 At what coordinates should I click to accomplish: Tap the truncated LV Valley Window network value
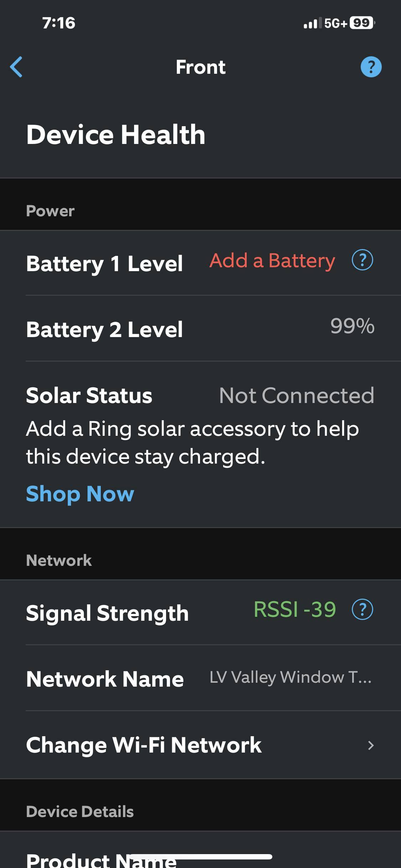tap(290, 678)
